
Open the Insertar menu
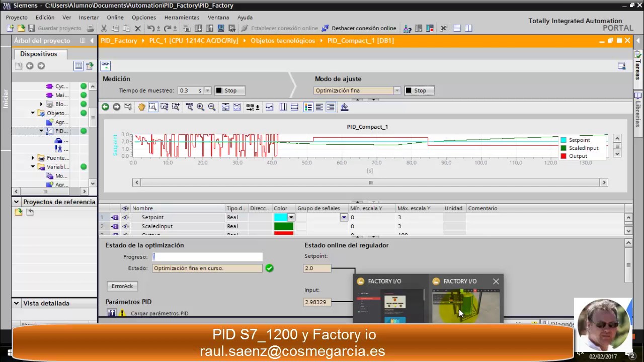pyautogui.click(x=89, y=17)
